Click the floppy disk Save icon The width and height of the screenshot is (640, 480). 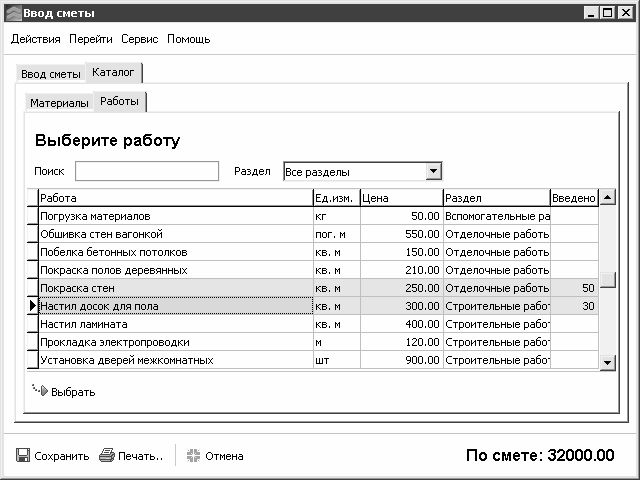(23, 455)
